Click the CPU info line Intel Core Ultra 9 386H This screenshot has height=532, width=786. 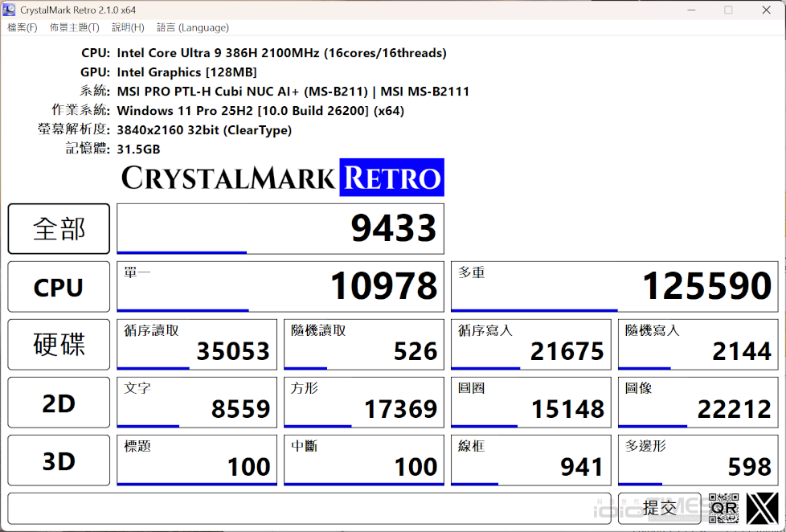point(282,53)
